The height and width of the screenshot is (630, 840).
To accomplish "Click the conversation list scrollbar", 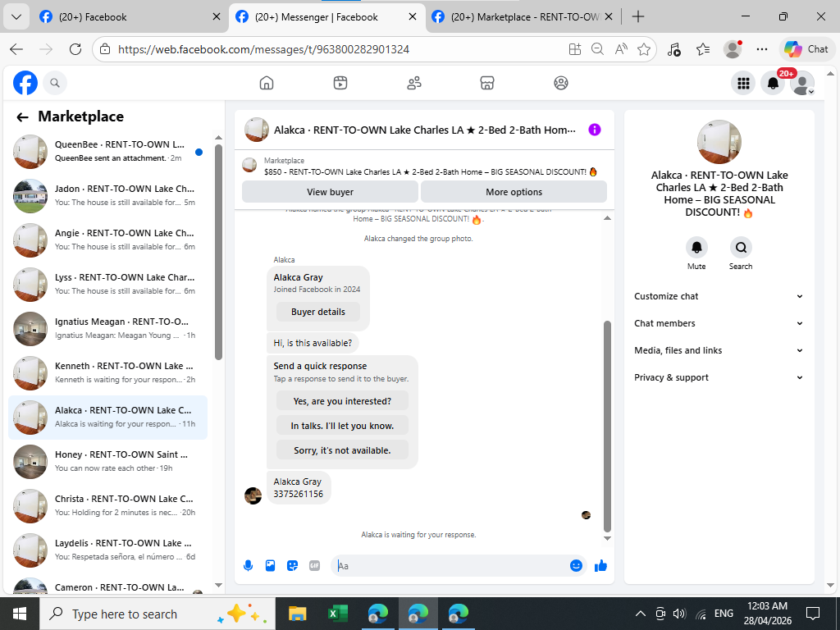I will click(218, 252).
